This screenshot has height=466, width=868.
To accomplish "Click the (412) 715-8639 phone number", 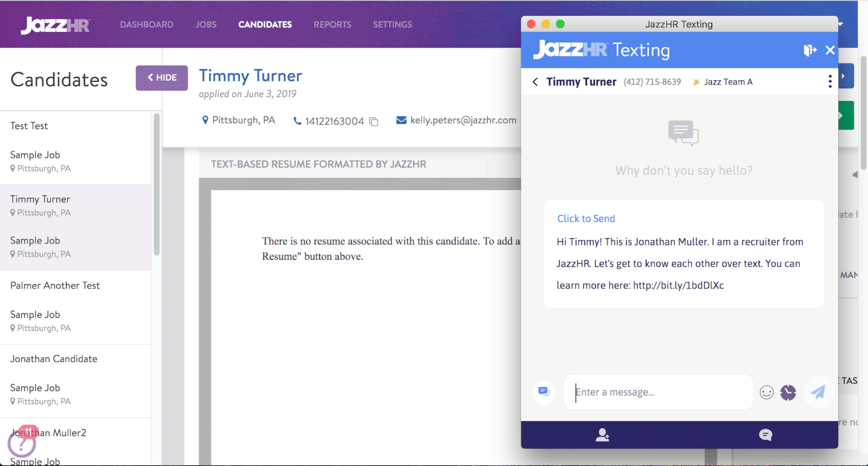I will click(x=652, y=82).
